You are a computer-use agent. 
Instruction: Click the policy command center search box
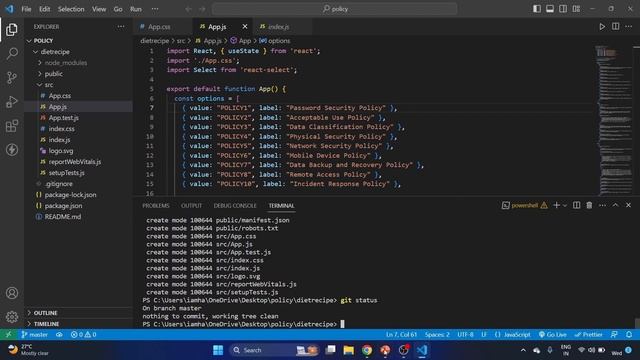(335, 9)
